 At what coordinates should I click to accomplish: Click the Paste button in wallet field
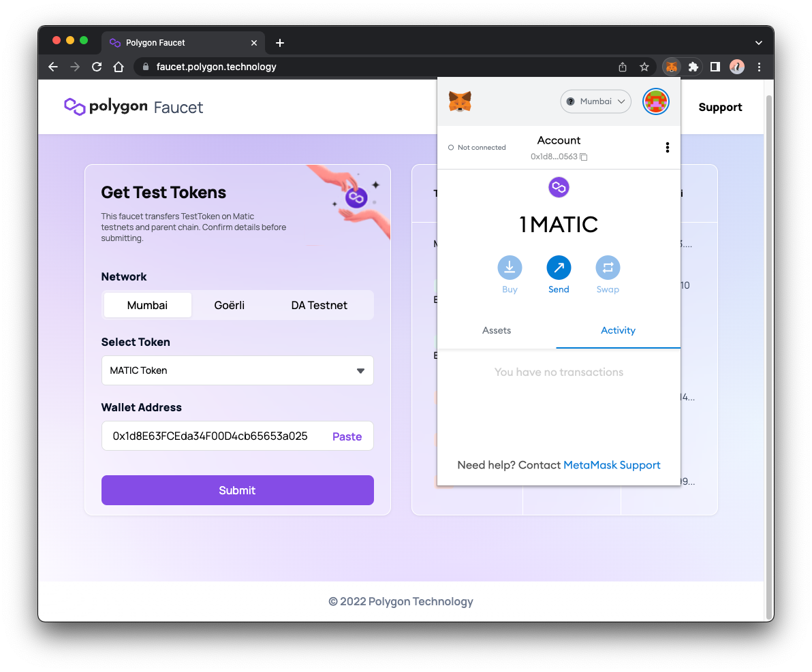click(347, 436)
